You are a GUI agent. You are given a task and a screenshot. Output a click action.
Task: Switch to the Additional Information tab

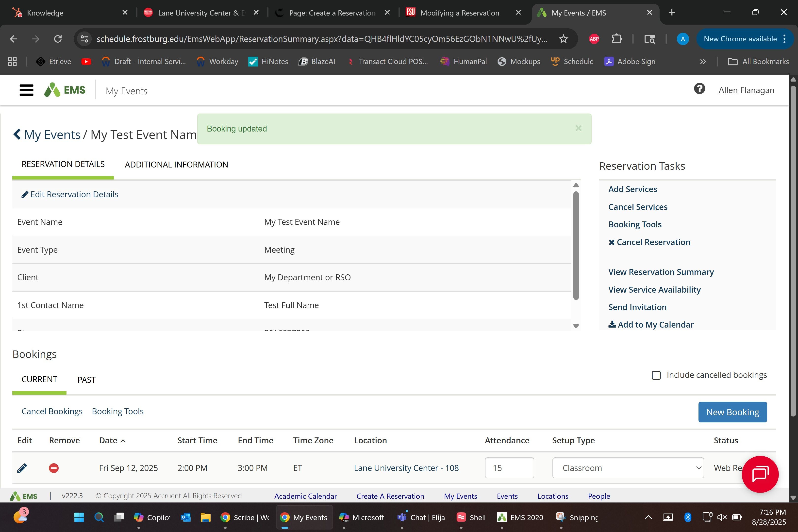click(176, 165)
